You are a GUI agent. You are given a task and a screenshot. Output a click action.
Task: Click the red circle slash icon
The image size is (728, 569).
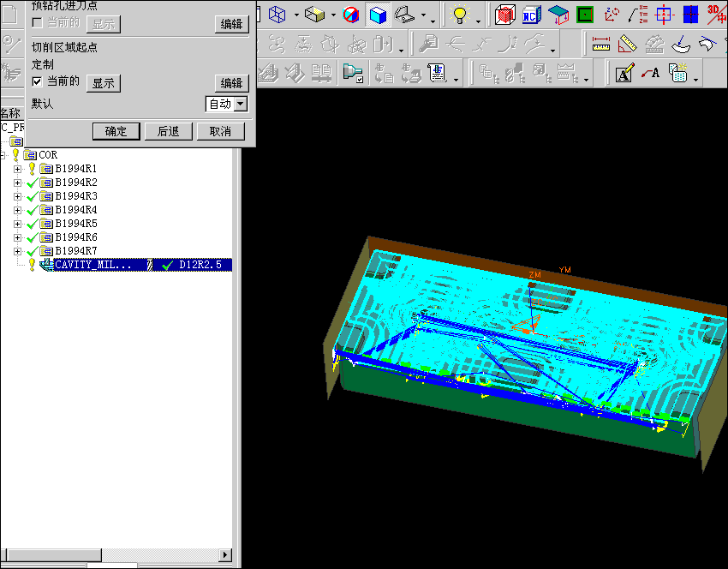[x=351, y=15]
